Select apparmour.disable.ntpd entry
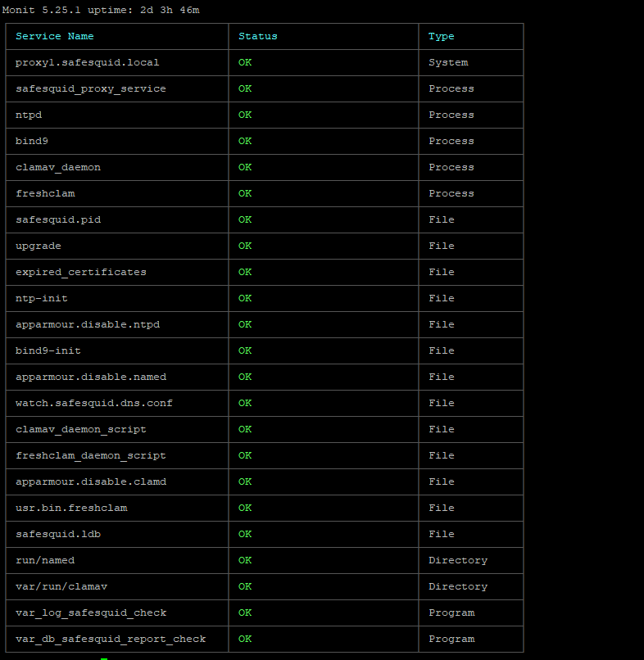644x660 pixels. click(x=88, y=324)
